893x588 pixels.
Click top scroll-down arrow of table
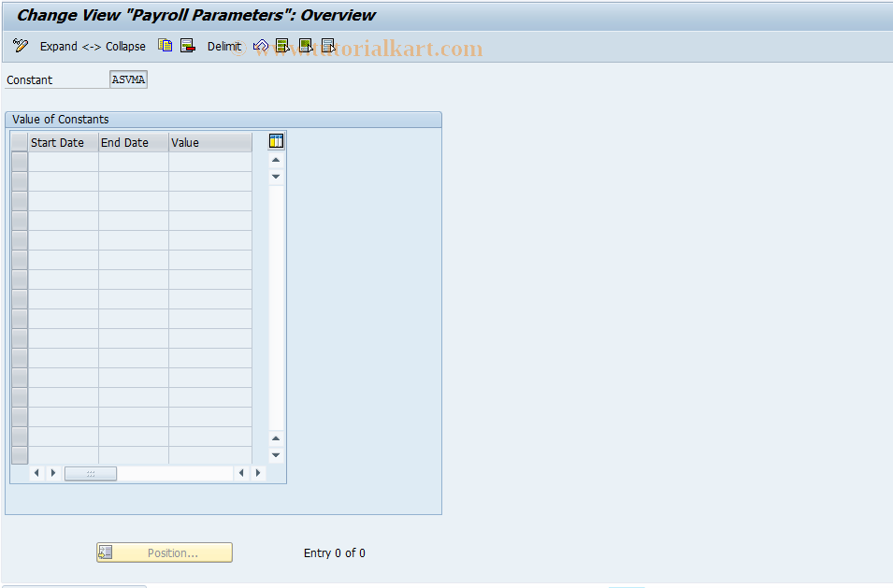pyautogui.click(x=276, y=177)
